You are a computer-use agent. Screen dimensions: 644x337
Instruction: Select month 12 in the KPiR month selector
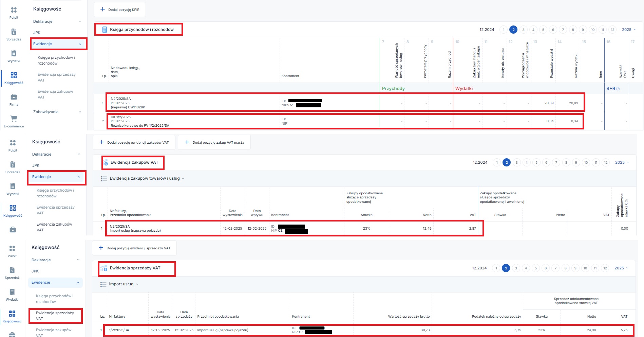pos(612,30)
